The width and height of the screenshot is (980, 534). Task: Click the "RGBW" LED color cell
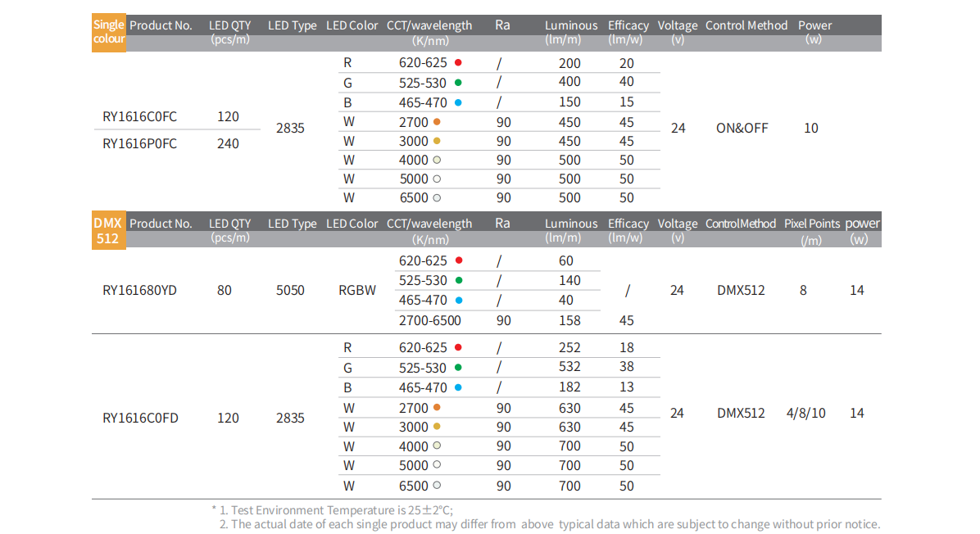coord(357,290)
